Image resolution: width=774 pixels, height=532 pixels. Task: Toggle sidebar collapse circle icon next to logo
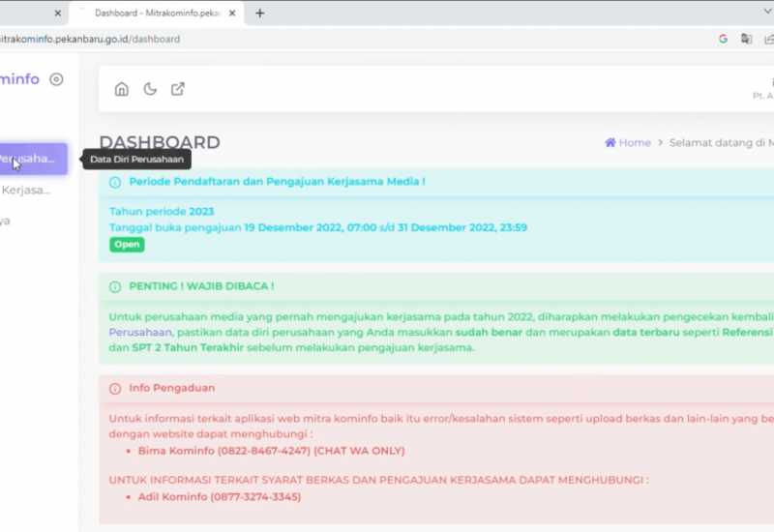point(56,79)
